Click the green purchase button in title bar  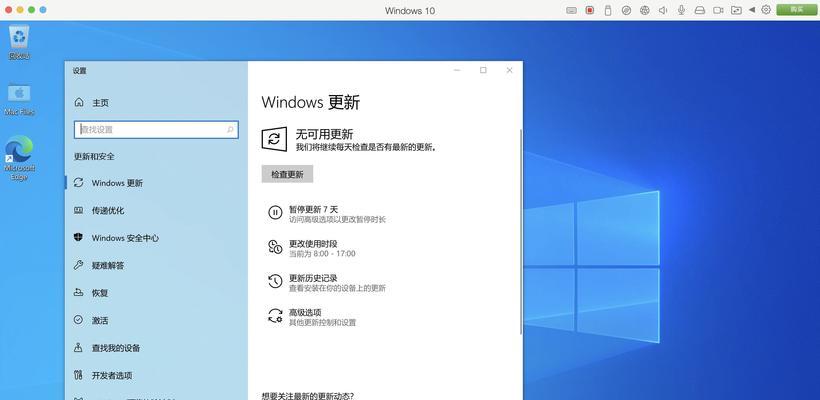(796, 9)
